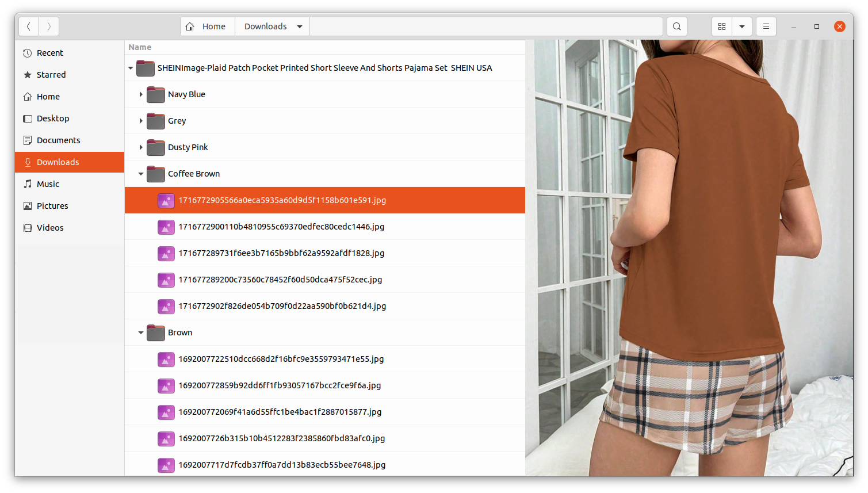
Task: Click the Desktop sidebar item
Action: coord(52,118)
